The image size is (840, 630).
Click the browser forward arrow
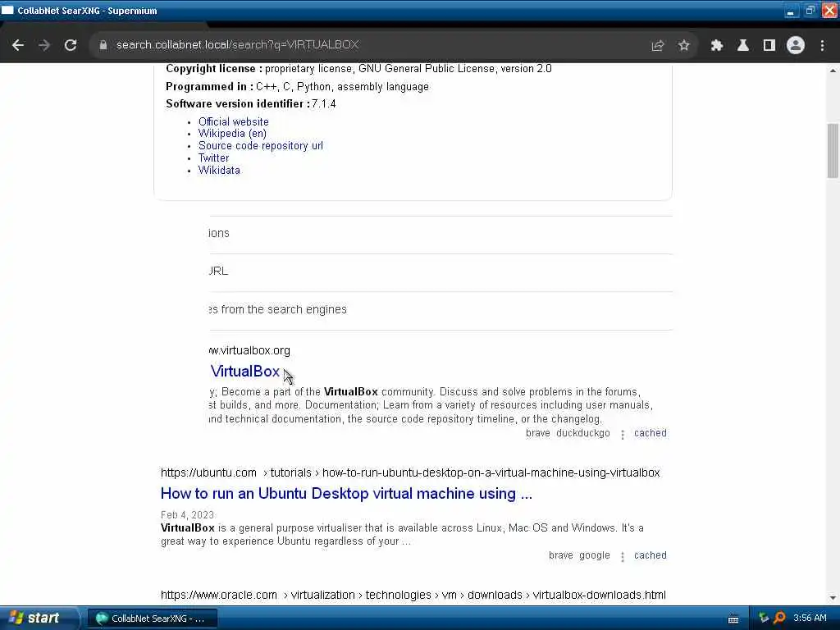[44, 46]
